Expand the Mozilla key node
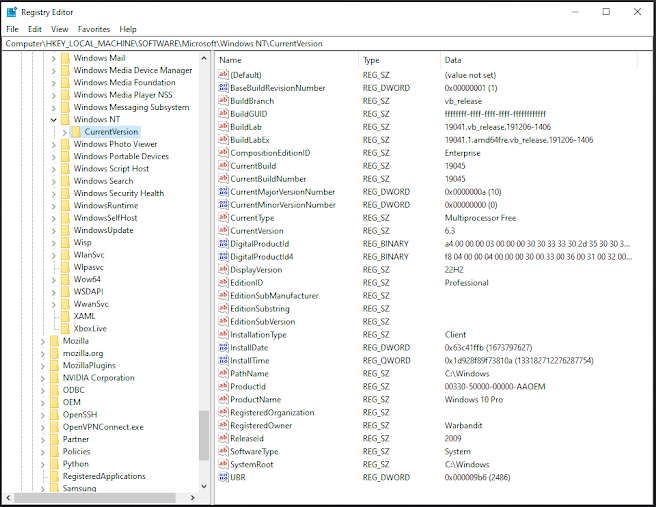Screen dimensions: 656x507 41,341
